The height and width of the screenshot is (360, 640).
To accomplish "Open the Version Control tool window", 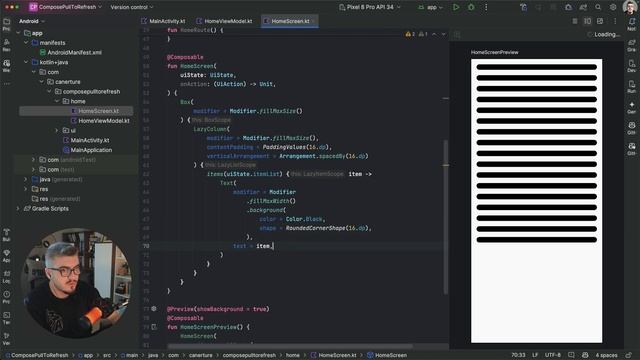I will (x=7, y=339).
